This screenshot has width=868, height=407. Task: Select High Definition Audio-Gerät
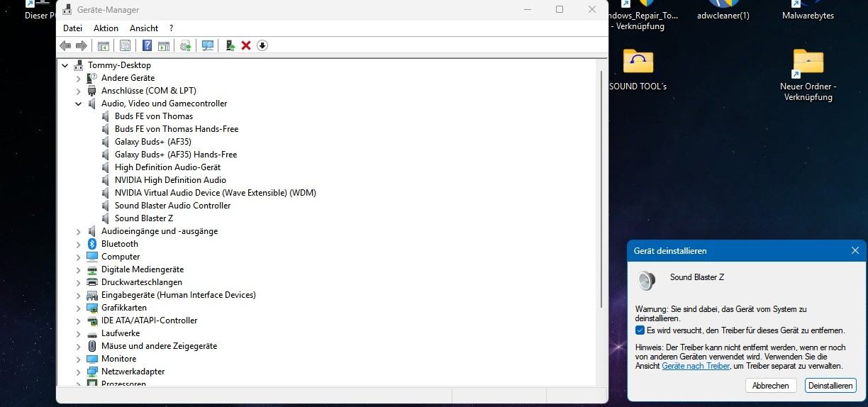pyautogui.click(x=168, y=167)
